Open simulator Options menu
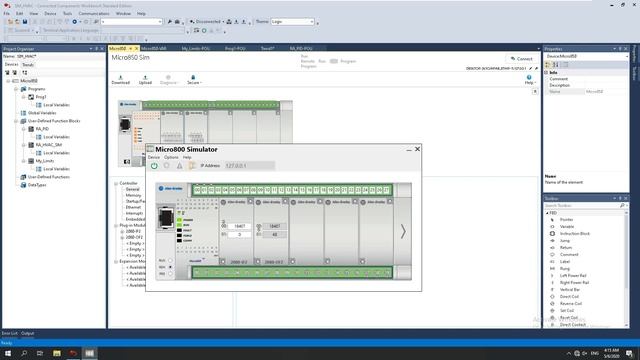640x360 pixels. coord(171,157)
